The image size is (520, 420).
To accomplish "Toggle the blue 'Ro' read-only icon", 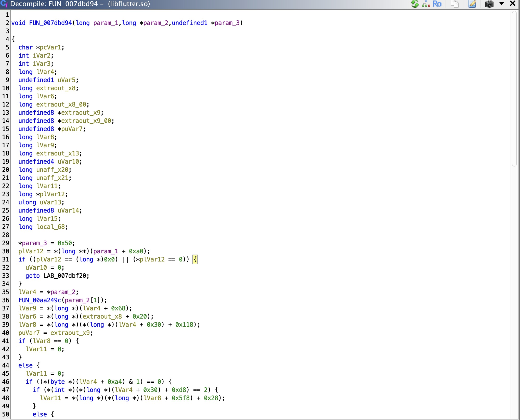I will 437,4.
